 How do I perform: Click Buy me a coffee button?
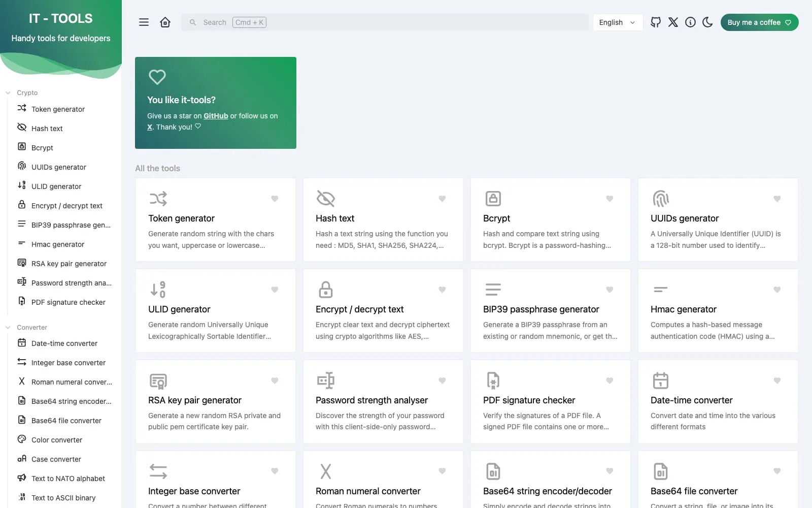click(x=759, y=22)
